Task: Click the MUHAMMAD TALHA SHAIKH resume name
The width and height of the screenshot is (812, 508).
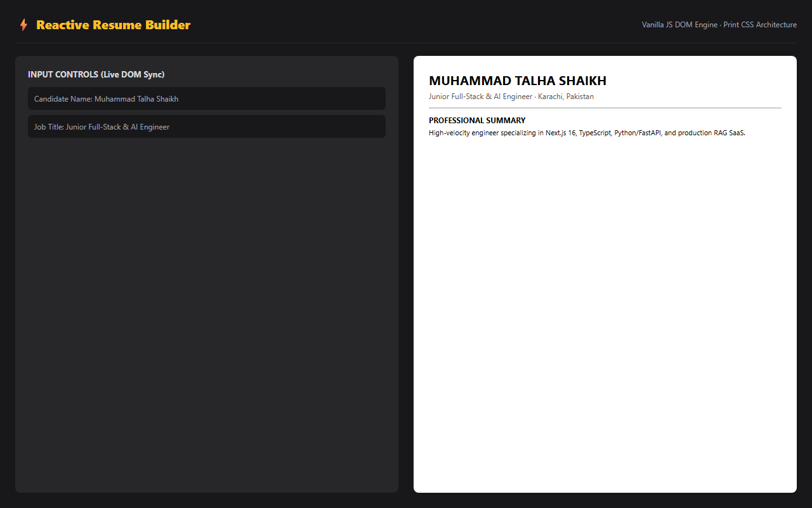Action: (518, 81)
